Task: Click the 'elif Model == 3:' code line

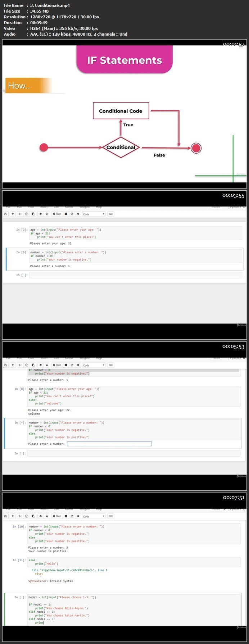Action: pyautogui.click(x=42, y=619)
